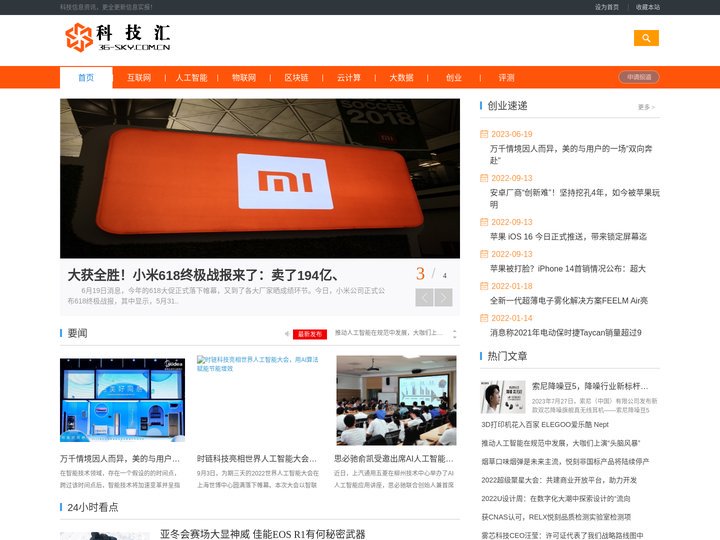This screenshot has width=720, height=540.
Task: Click 设为首页 in the top bar
Action: [x=607, y=7]
